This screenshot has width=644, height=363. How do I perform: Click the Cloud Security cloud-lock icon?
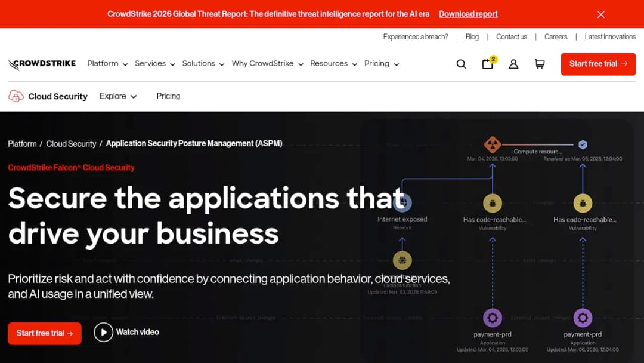(x=16, y=96)
